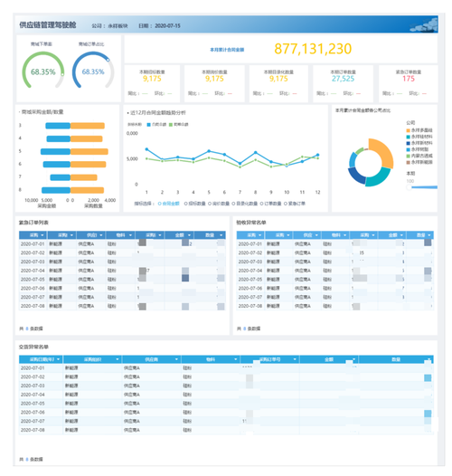The width and height of the screenshot is (452, 476).
Task: Click the green 商城下单率 gauge
Action: (43, 71)
